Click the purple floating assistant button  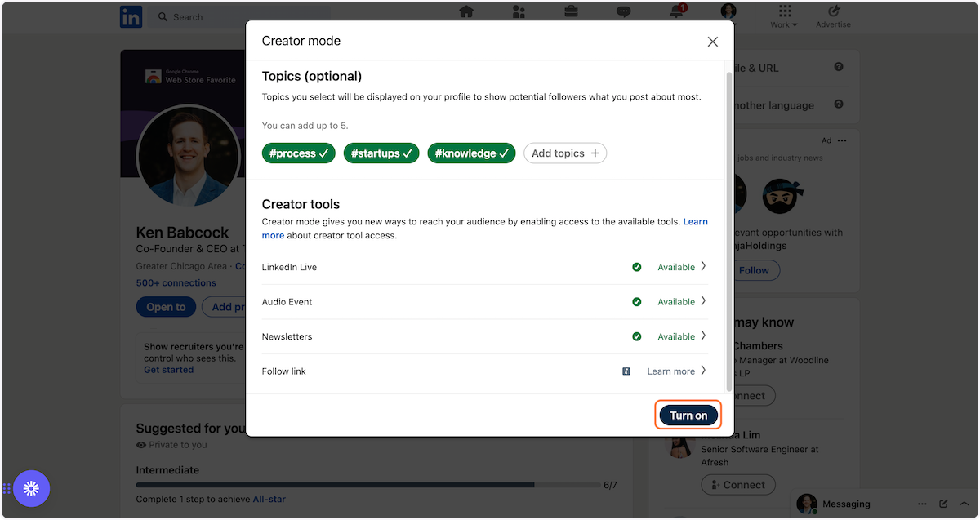tap(31, 489)
